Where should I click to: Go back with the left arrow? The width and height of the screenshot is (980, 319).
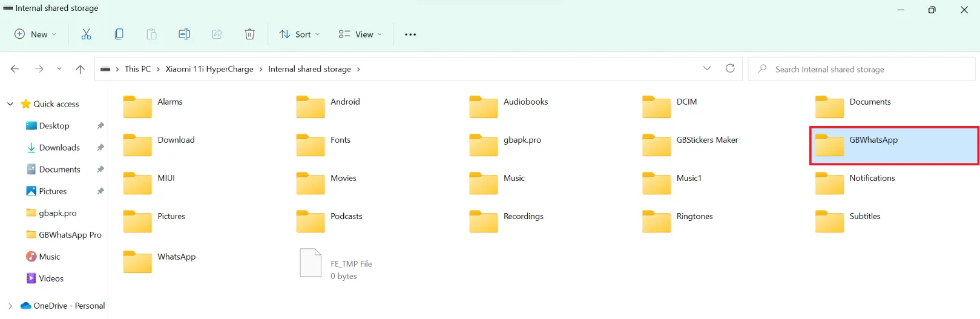[15, 69]
